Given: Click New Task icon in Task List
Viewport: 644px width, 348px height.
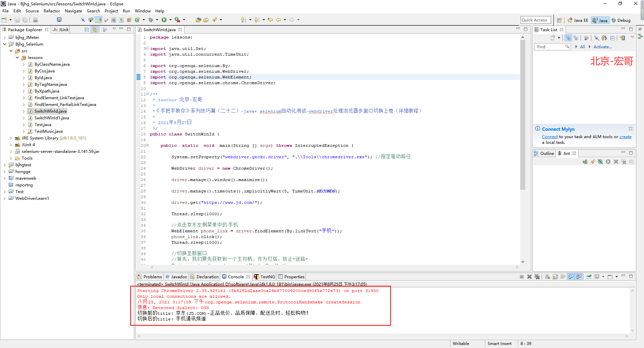Looking at the screenshot, I should point(553,38).
